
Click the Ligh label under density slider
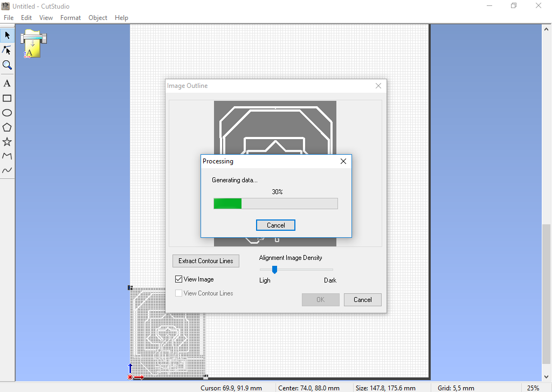265,280
